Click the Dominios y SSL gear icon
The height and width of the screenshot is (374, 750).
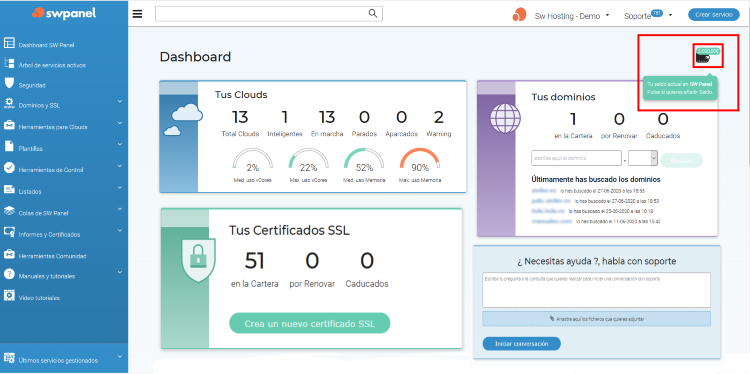(9, 104)
